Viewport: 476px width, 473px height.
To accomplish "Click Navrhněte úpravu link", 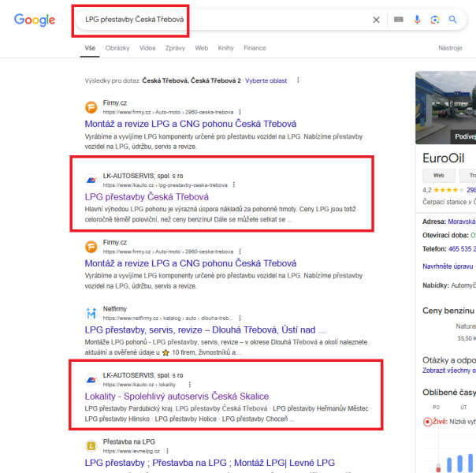I will pos(448,266).
